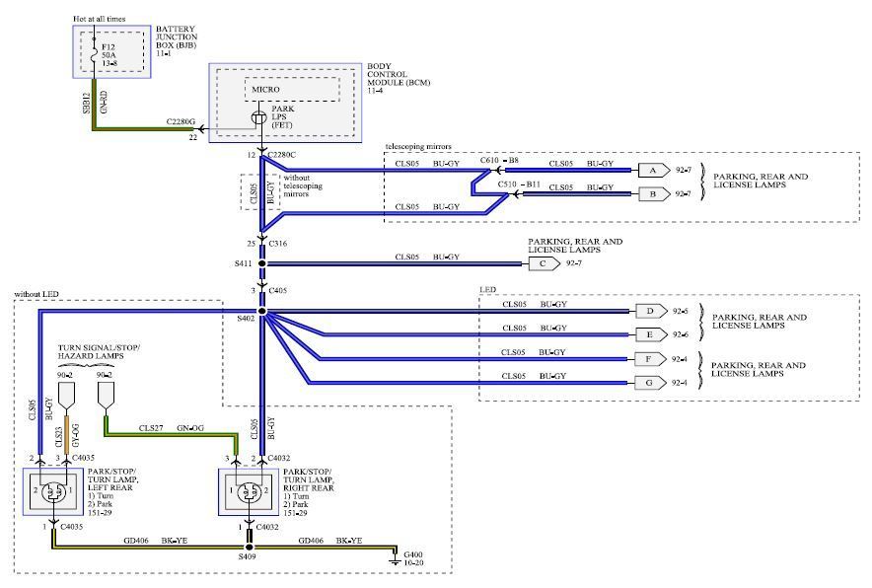The width and height of the screenshot is (872, 588).
Task: Click the S411 splice dot
Action: pyautogui.click(x=261, y=264)
